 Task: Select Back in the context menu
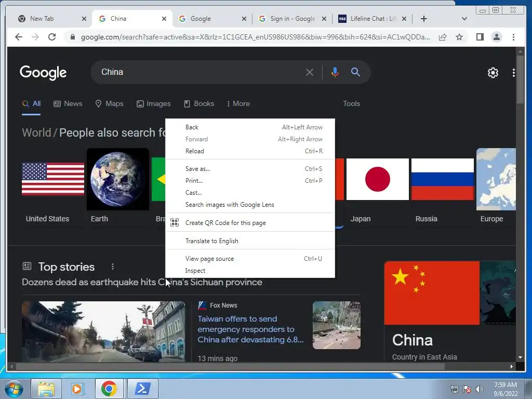[250, 127]
